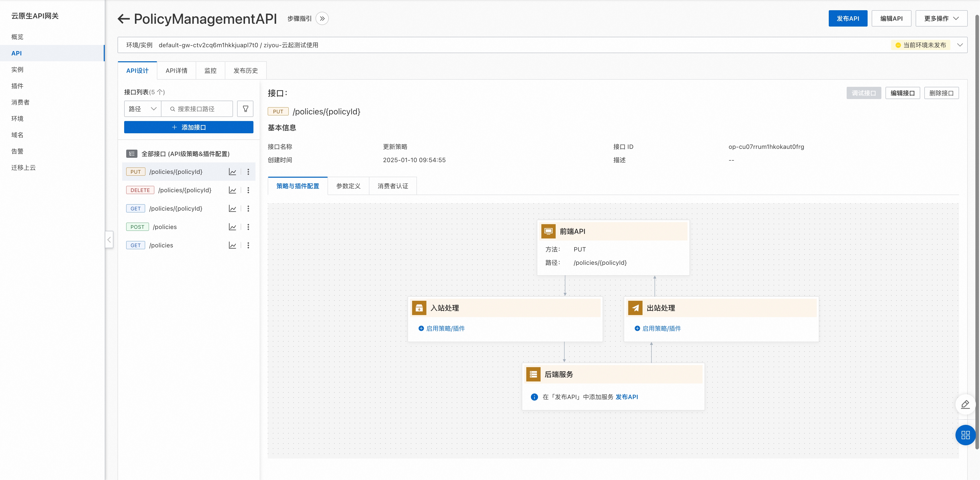Open more options for POST /policies
Image resolution: width=980 pixels, height=480 pixels.
(x=248, y=227)
